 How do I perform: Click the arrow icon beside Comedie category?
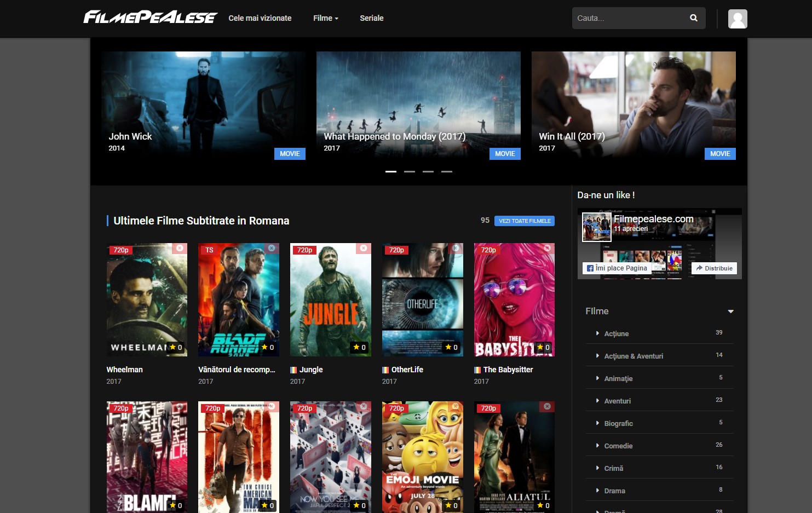tap(597, 445)
